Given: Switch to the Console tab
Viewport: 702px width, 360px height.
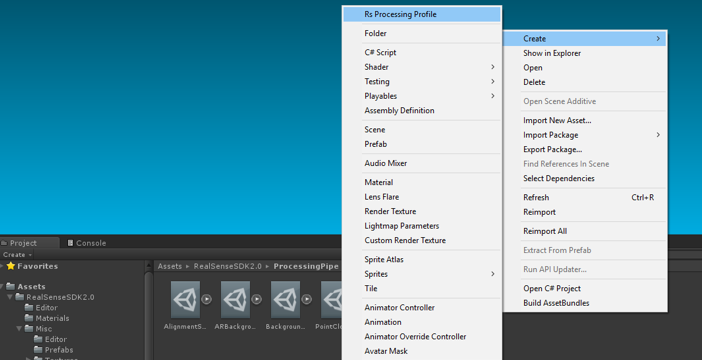Looking at the screenshot, I should 87,243.
